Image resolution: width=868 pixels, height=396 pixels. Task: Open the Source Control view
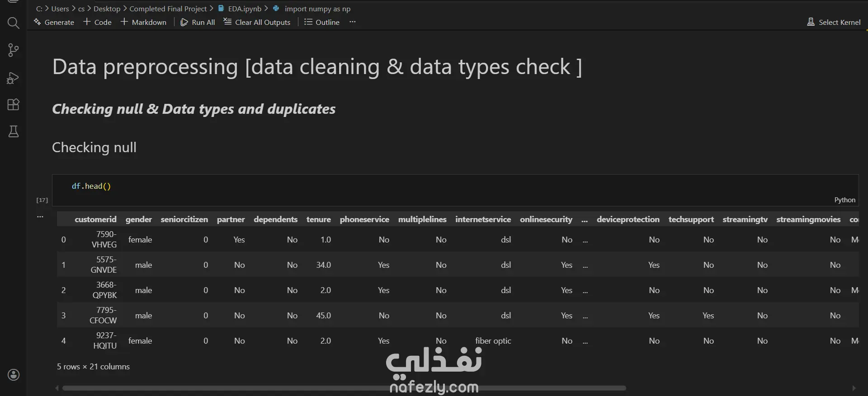pos(14,50)
